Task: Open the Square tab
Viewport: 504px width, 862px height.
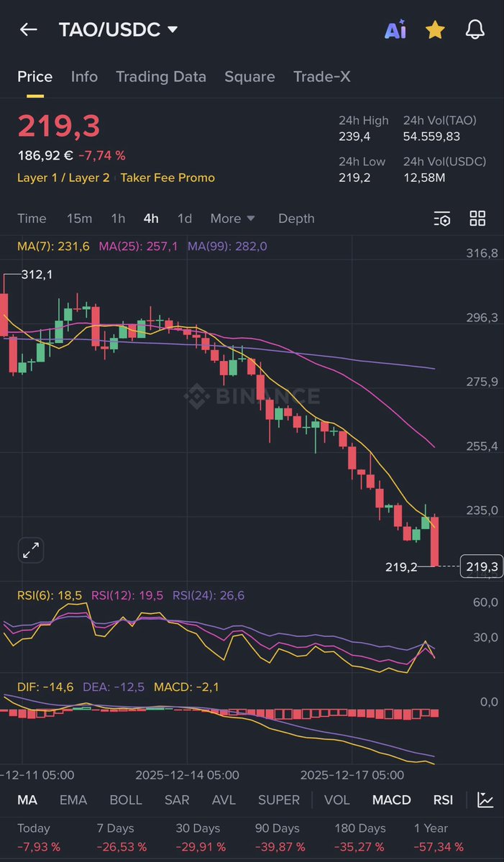Action: coord(249,77)
